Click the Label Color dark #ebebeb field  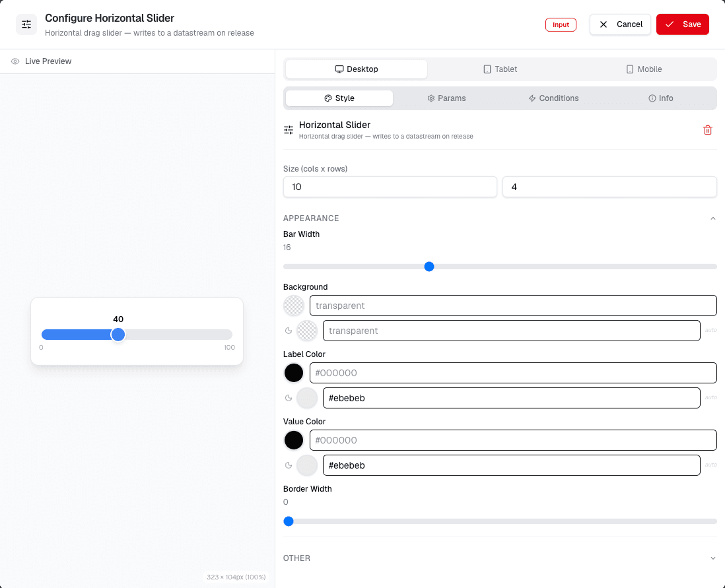coord(511,398)
